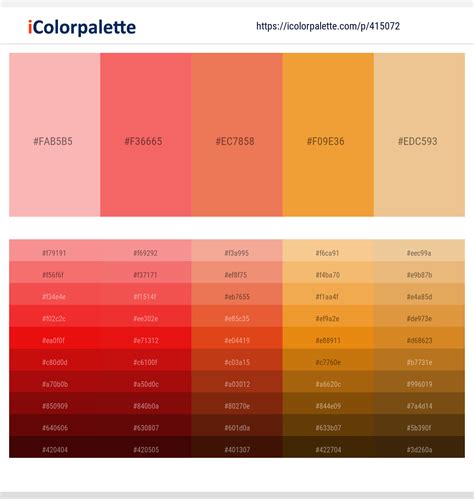Screen dimensions: 474x499
Task: Choose the #F09E36 orange swatch
Action: [x=328, y=135]
